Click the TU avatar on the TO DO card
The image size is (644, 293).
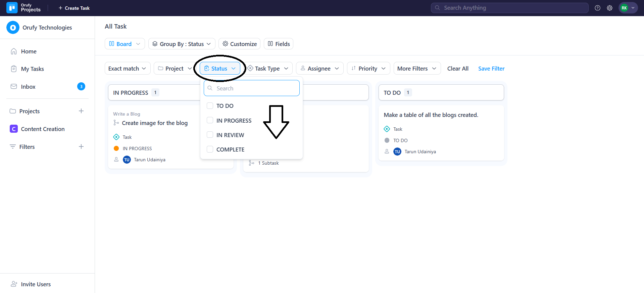pyautogui.click(x=397, y=152)
